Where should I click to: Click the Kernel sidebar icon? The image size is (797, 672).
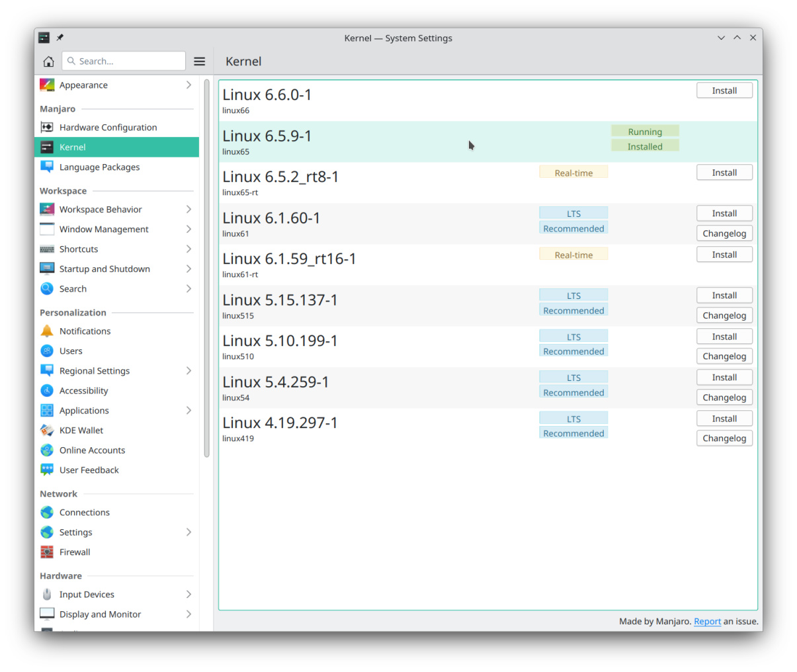(x=47, y=147)
